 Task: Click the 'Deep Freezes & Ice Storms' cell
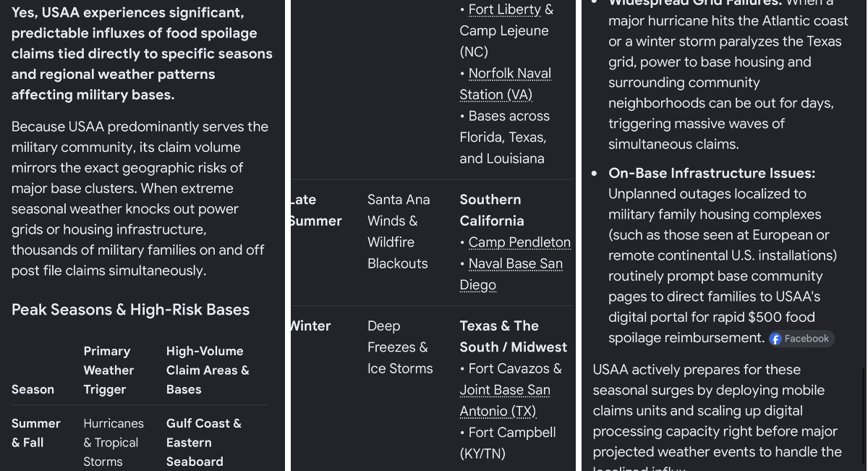[400, 347]
